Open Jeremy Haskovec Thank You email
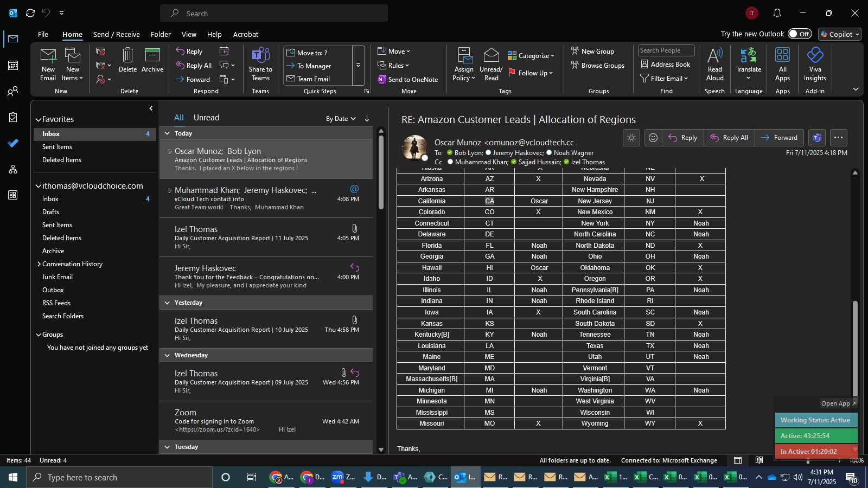868x488 pixels. 266,277
